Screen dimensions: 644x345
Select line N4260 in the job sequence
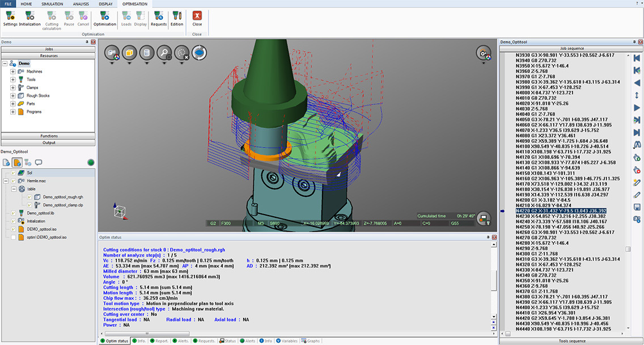click(565, 232)
